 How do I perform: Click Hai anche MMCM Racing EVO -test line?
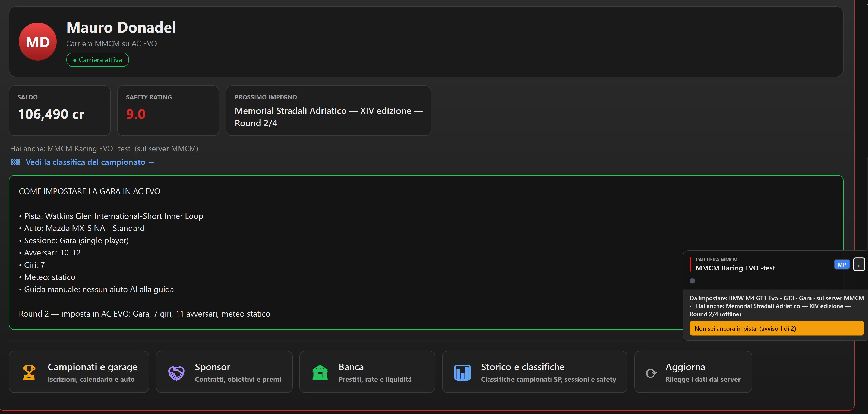point(104,148)
